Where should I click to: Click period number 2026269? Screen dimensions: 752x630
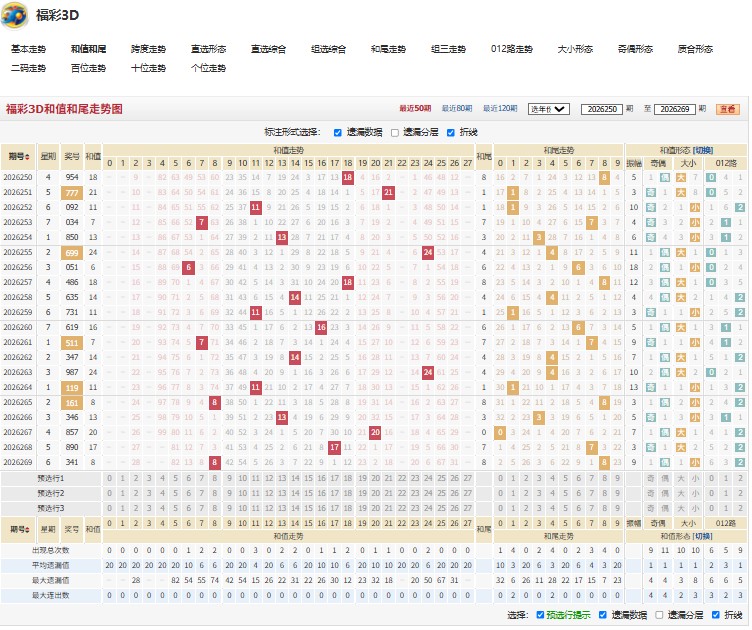(x=18, y=462)
